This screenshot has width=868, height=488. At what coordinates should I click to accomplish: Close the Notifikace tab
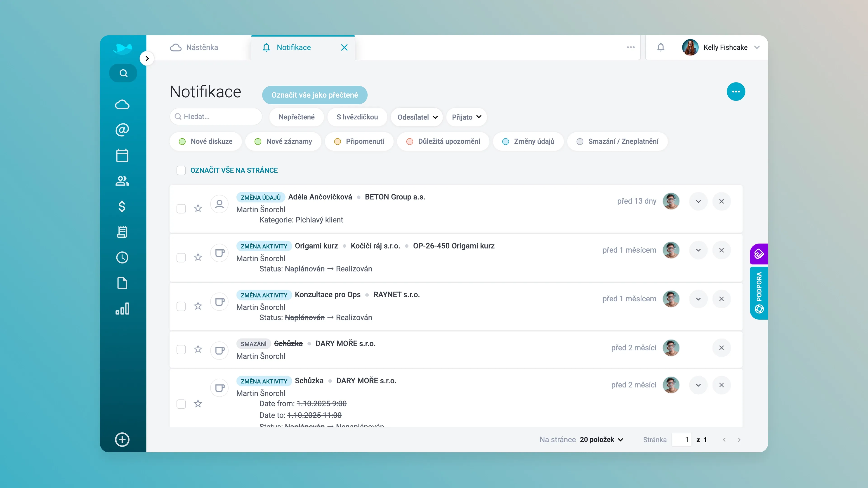click(344, 47)
